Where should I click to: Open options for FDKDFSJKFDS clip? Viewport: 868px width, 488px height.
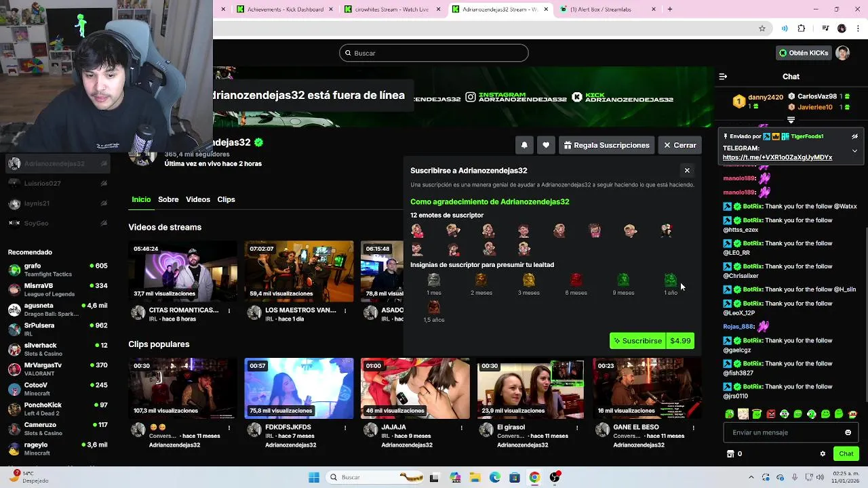pyautogui.click(x=345, y=428)
